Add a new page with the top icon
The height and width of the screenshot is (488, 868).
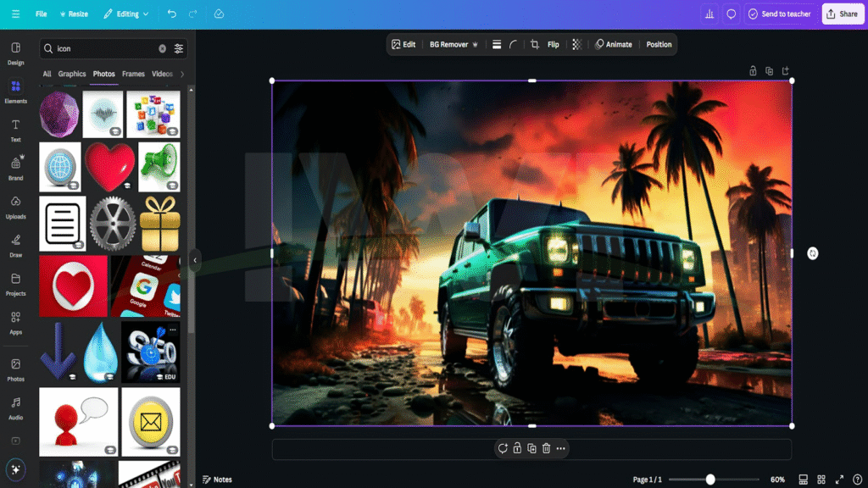click(x=786, y=71)
